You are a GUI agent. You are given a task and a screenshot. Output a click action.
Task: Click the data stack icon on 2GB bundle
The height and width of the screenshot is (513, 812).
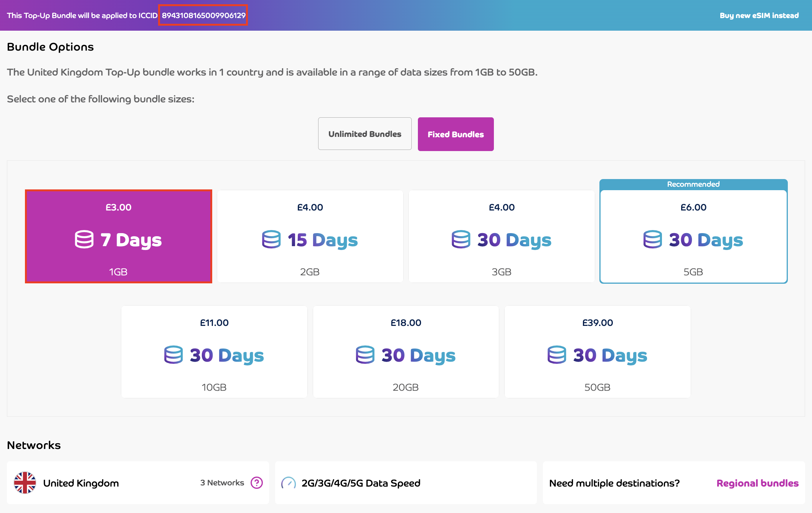(x=271, y=240)
